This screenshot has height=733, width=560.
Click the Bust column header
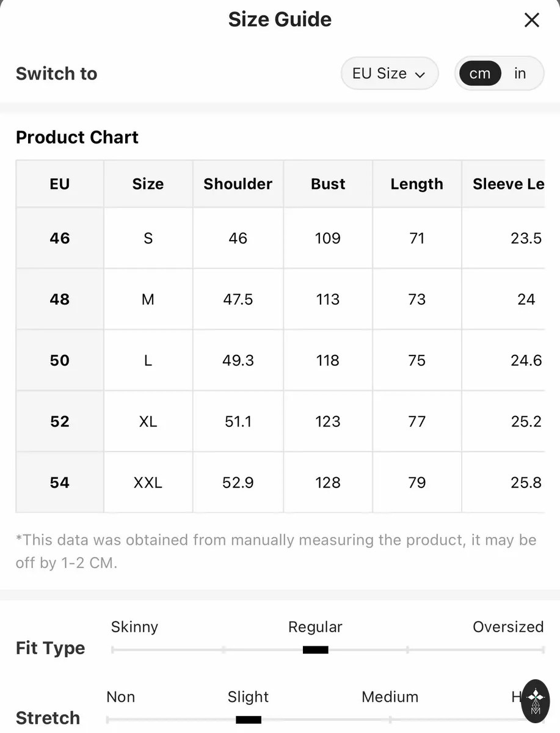(328, 184)
